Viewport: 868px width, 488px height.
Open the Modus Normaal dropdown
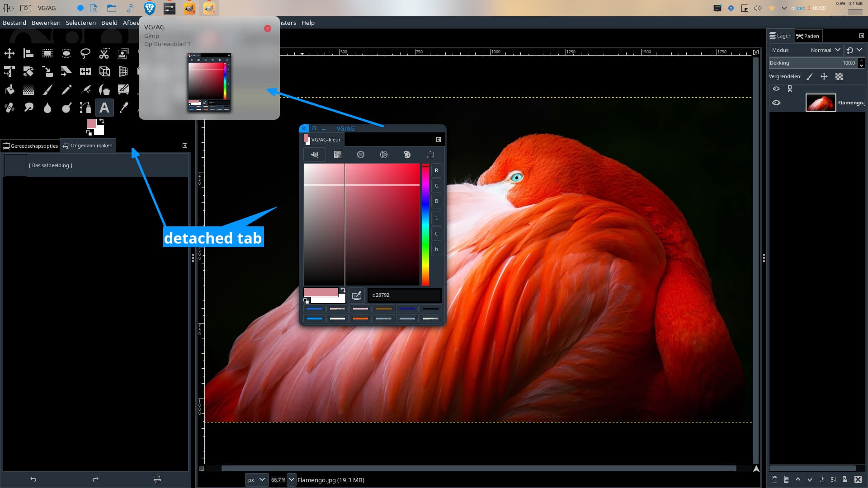(825, 50)
